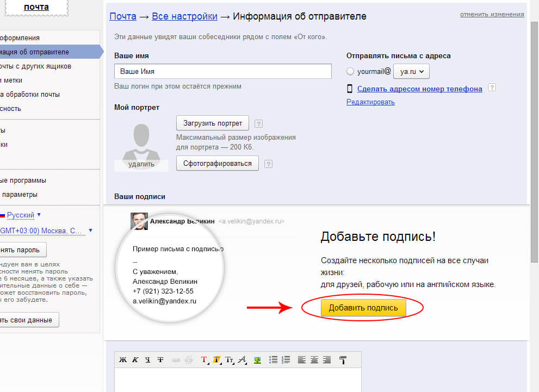This screenshot has width=539, height=392.
Task: Toggle bold formatting in the signature editor
Action: click(x=123, y=359)
